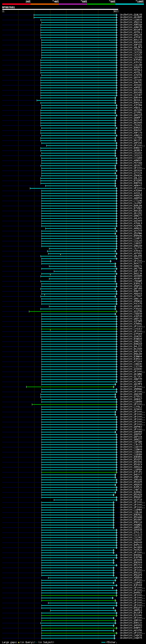The image size is (146, 644).
Task: Follow the UniRef100_B9IAF9 link
Action: point(131,30)
